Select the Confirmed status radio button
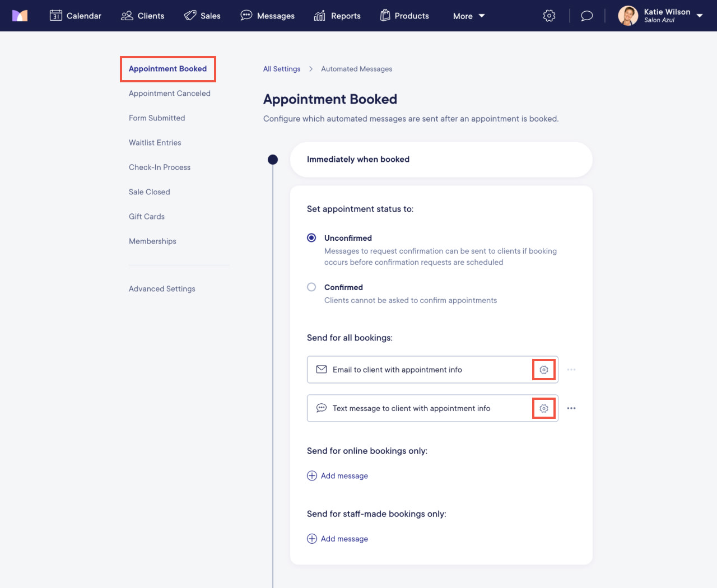This screenshot has width=717, height=588. [311, 287]
